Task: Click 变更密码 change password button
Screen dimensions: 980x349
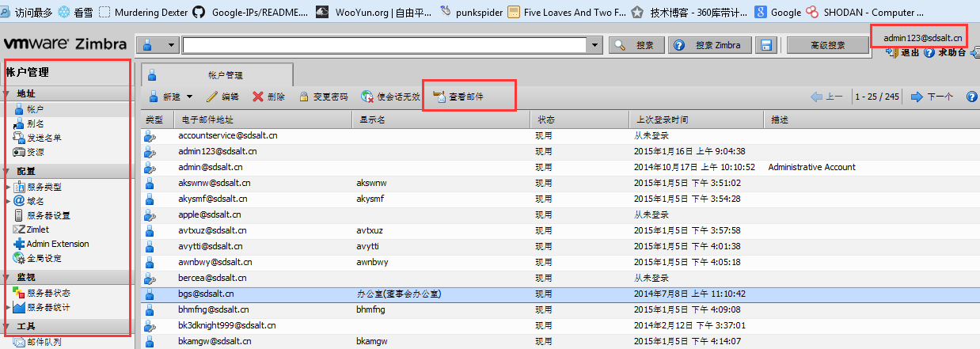Action: tap(323, 97)
